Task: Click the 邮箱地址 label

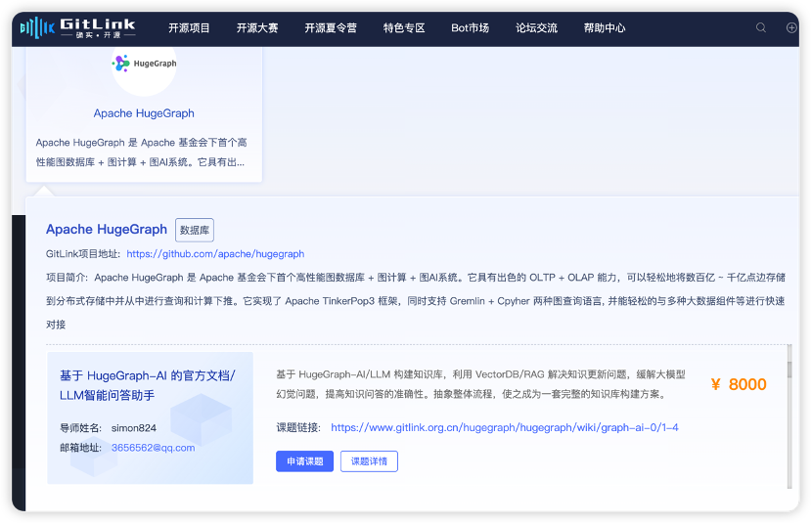Action: pos(81,448)
